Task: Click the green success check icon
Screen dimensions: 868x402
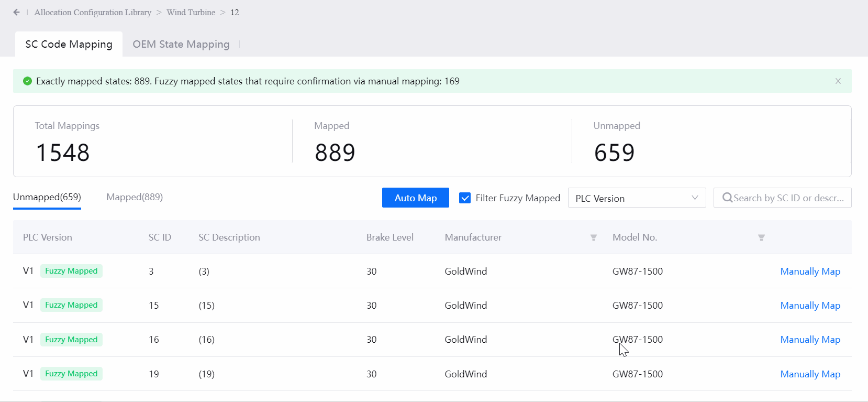Action: click(x=28, y=81)
